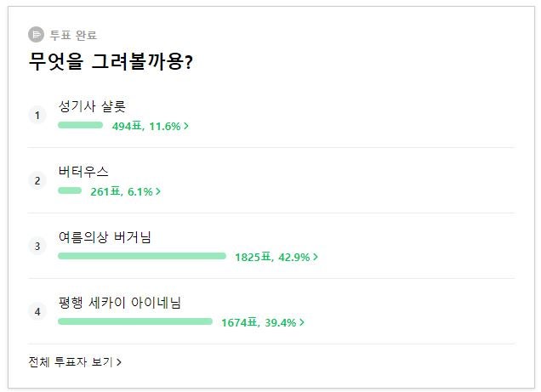Click the number 4 option badge

[37, 311]
